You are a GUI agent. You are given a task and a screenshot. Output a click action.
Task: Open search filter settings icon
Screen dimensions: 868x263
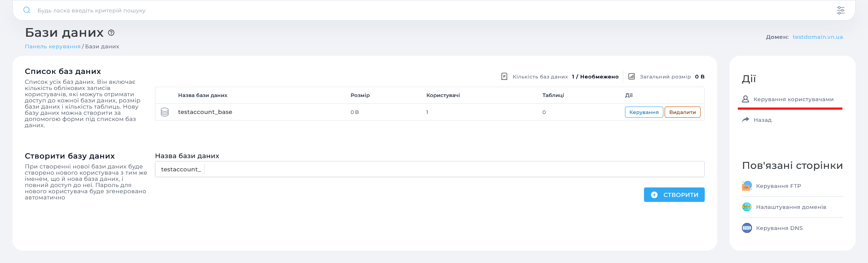pos(840,10)
